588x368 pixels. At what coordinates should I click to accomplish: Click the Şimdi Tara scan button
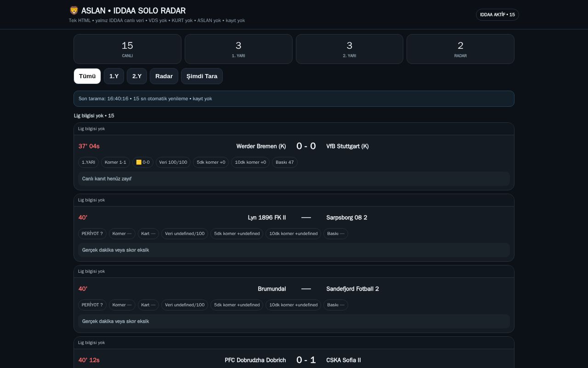pyautogui.click(x=202, y=76)
